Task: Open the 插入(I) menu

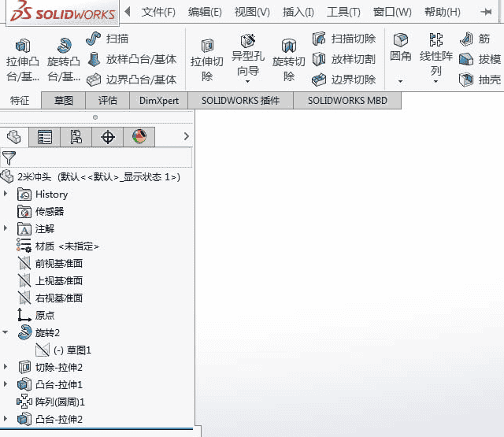Action: tap(298, 13)
